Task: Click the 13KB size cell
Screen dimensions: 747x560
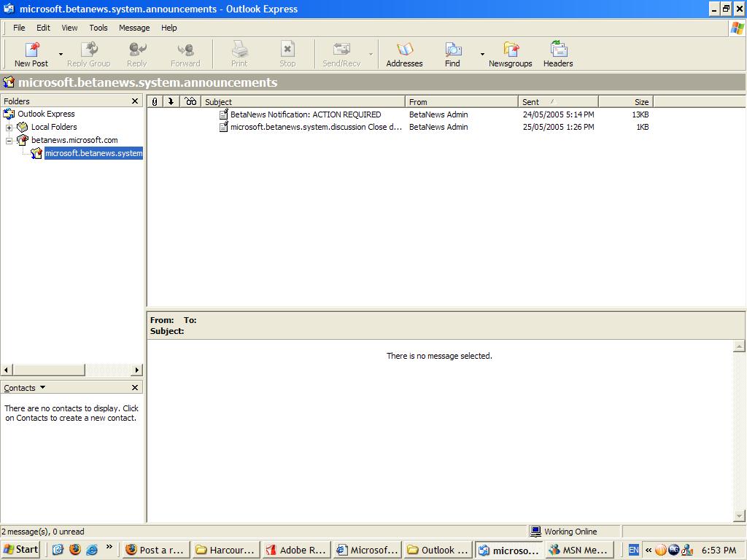Action: coord(640,114)
